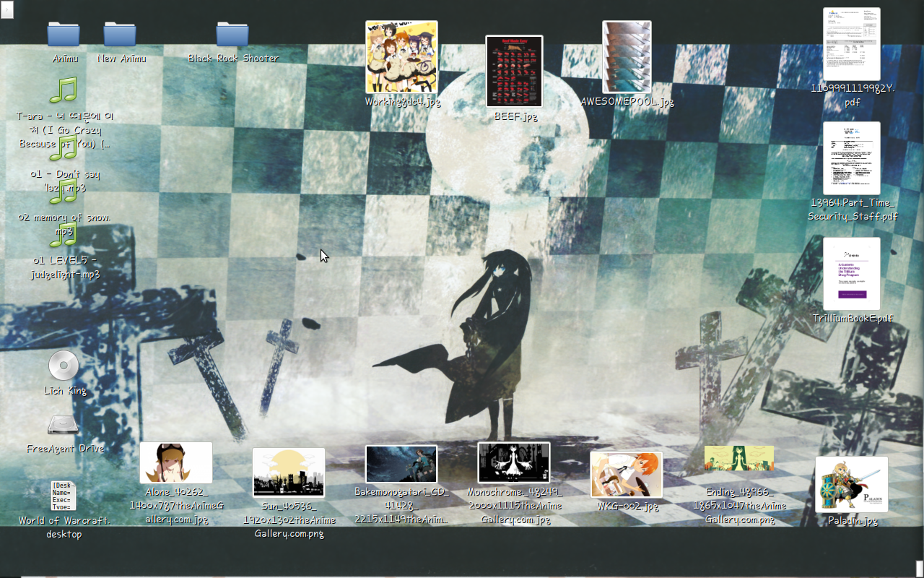Viewport: 924px width, 578px height.
Task: Click the WKG-002.jpg thumbnail
Action: 627,475
